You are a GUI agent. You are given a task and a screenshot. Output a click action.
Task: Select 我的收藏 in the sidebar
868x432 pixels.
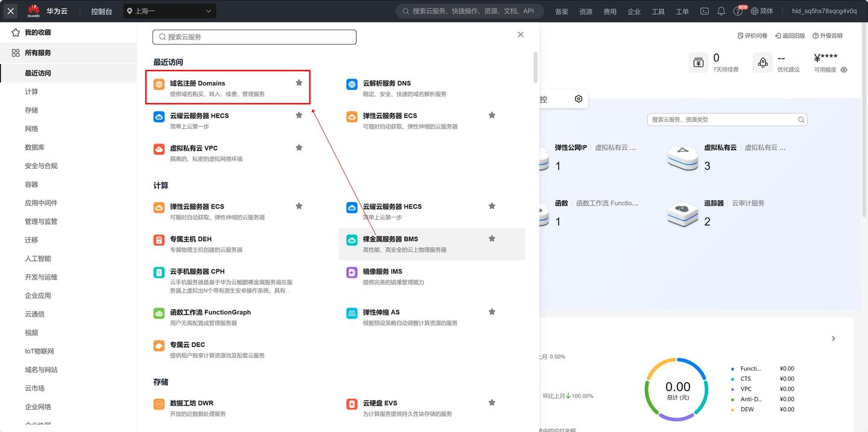pyautogui.click(x=68, y=33)
